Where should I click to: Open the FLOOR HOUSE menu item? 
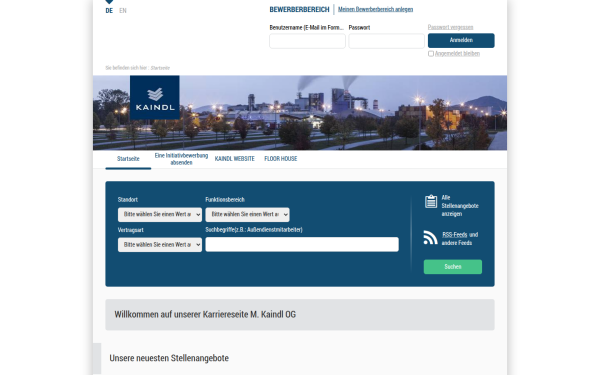click(281, 159)
